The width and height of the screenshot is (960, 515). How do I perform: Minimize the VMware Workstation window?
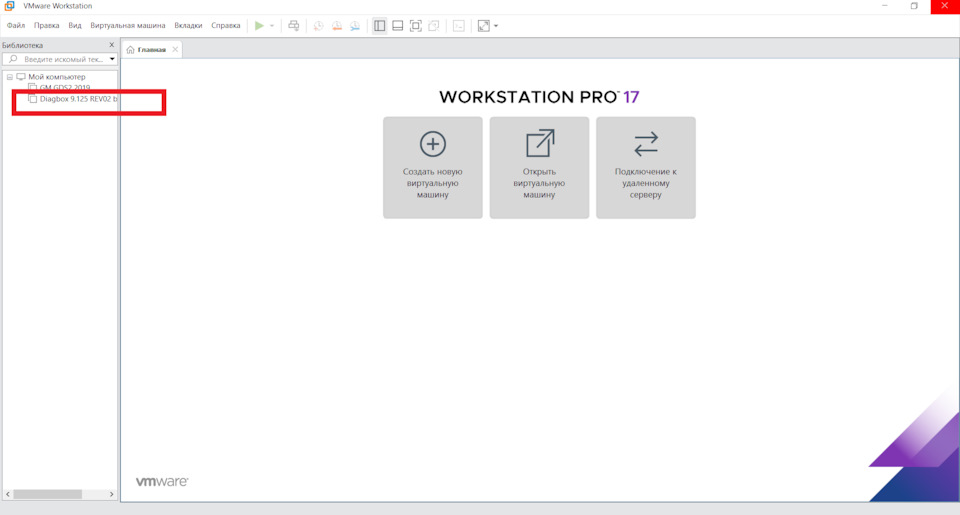[x=885, y=6]
